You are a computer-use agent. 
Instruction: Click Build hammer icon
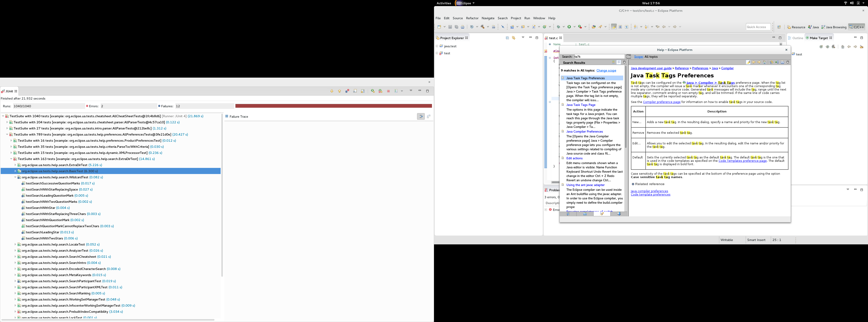(x=483, y=27)
